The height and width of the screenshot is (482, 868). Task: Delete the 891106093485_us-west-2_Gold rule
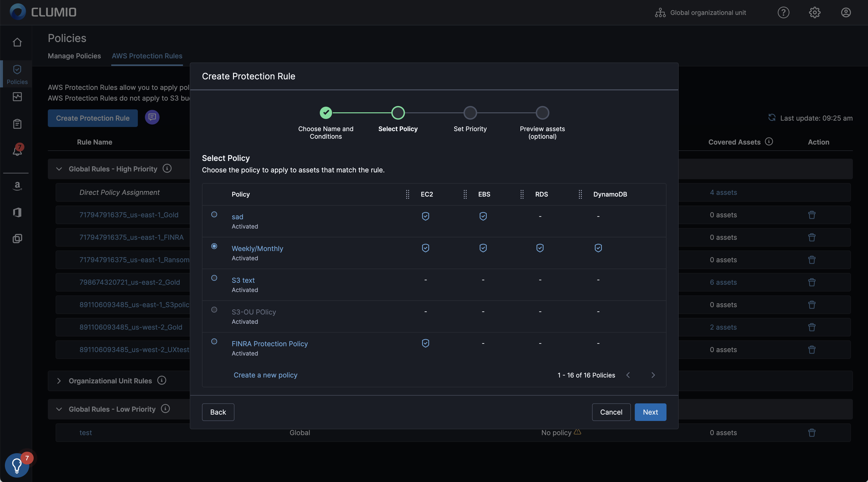point(812,327)
